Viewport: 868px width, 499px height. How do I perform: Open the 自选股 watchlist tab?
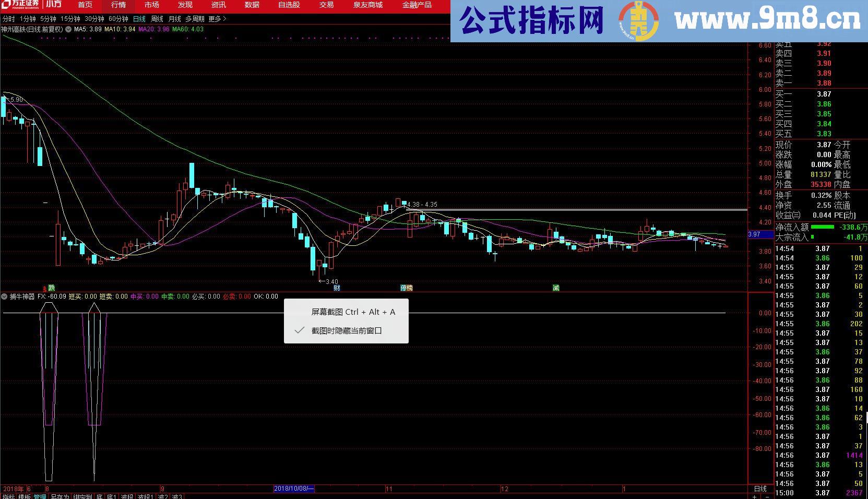(289, 5)
